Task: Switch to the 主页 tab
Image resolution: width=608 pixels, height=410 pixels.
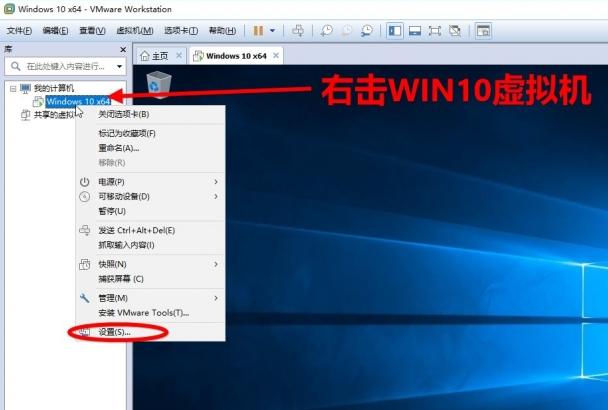Action: point(160,56)
